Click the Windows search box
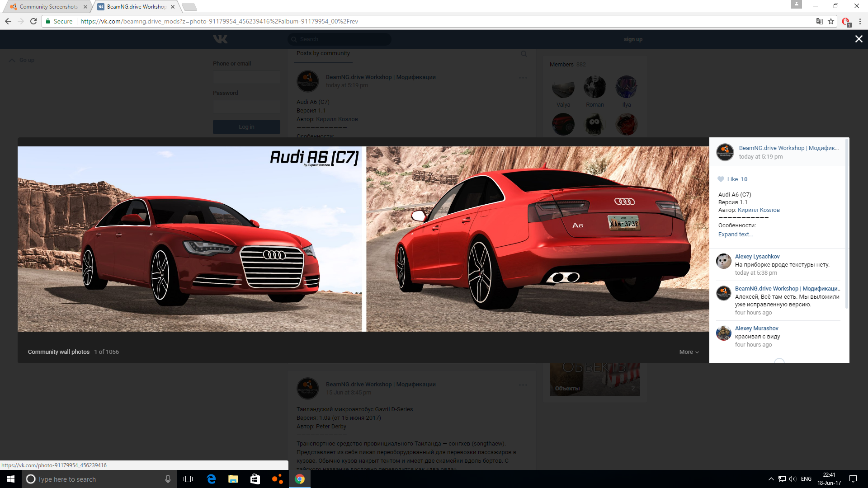Viewport: 868px width, 488px height. [99, 479]
